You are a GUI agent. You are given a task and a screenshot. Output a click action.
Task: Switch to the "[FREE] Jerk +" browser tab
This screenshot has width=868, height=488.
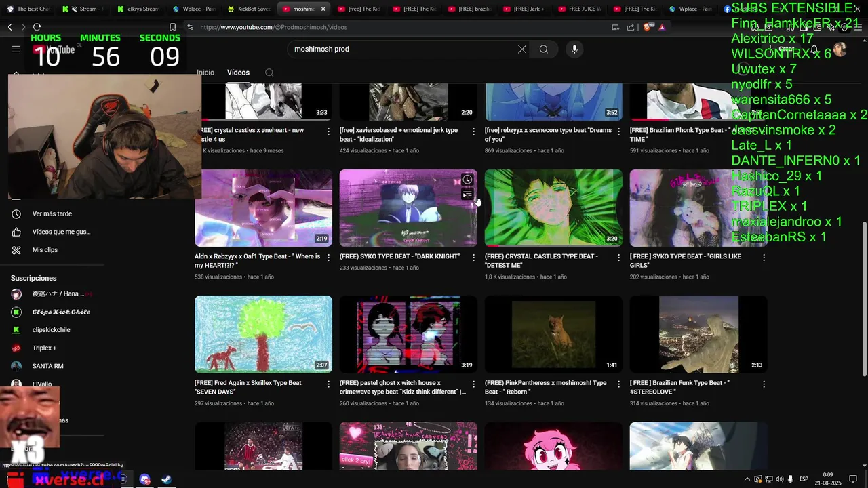(x=525, y=9)
